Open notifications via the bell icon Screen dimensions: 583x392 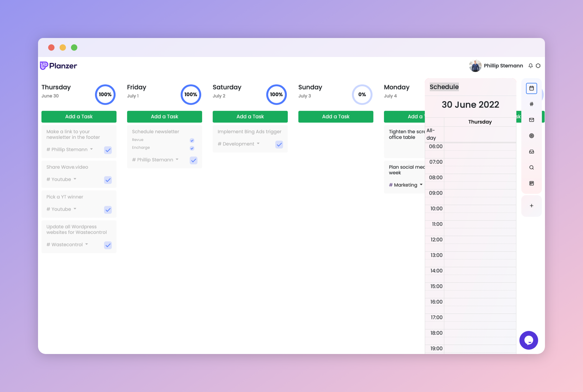[x=530, y=66]
